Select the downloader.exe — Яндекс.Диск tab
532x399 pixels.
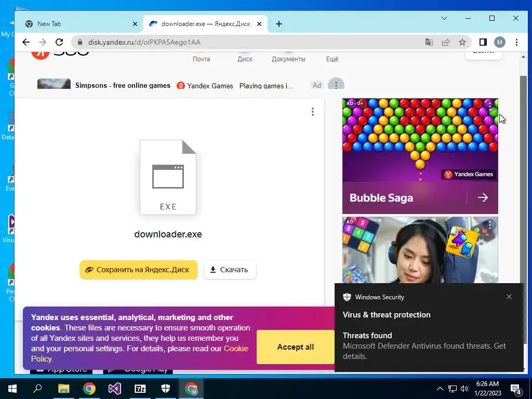coord(205,24)
